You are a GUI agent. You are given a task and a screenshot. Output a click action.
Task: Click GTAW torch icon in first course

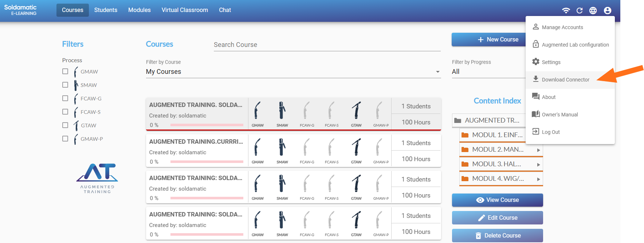tap(356, 111)
